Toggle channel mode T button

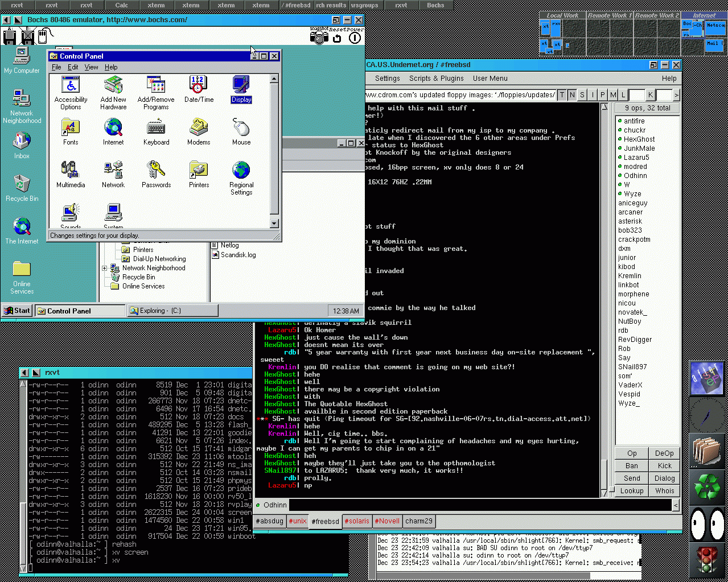click(562, 95)
